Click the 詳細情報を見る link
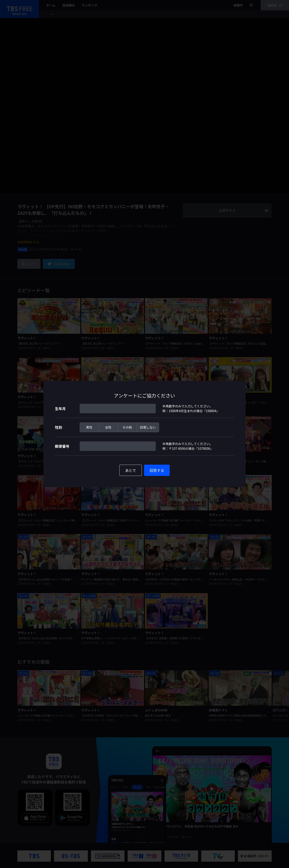Screen dimensions: 289x868 pyautogui.click(x=28, y=242)
